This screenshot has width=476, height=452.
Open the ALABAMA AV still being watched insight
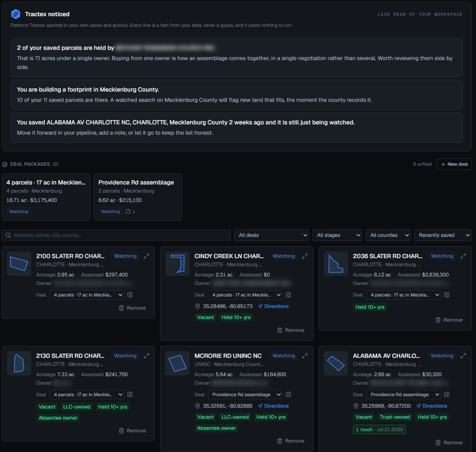click(x=236, y=127)
